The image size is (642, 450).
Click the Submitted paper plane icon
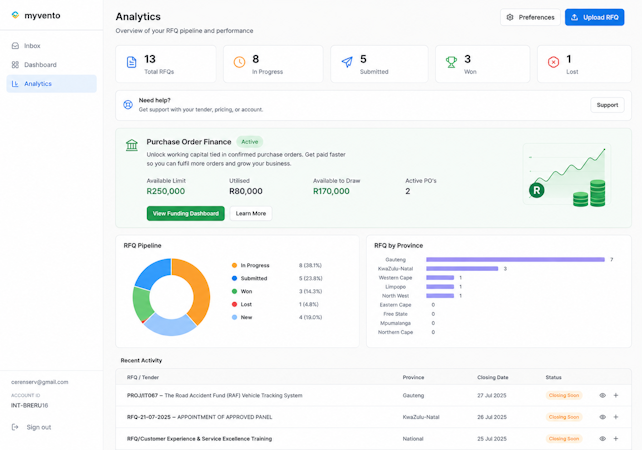point(347,62)
